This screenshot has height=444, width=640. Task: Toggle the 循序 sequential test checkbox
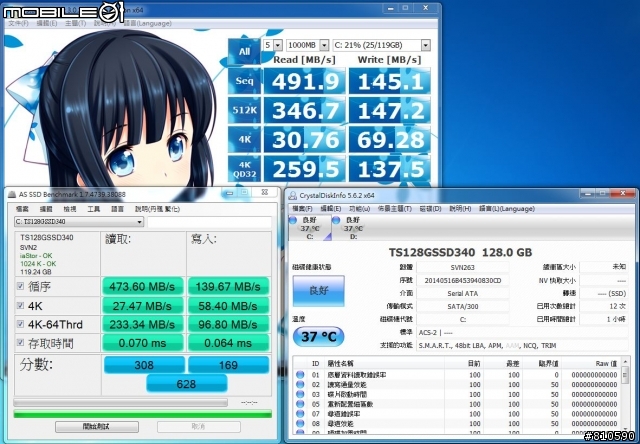[x=20, y=286]
